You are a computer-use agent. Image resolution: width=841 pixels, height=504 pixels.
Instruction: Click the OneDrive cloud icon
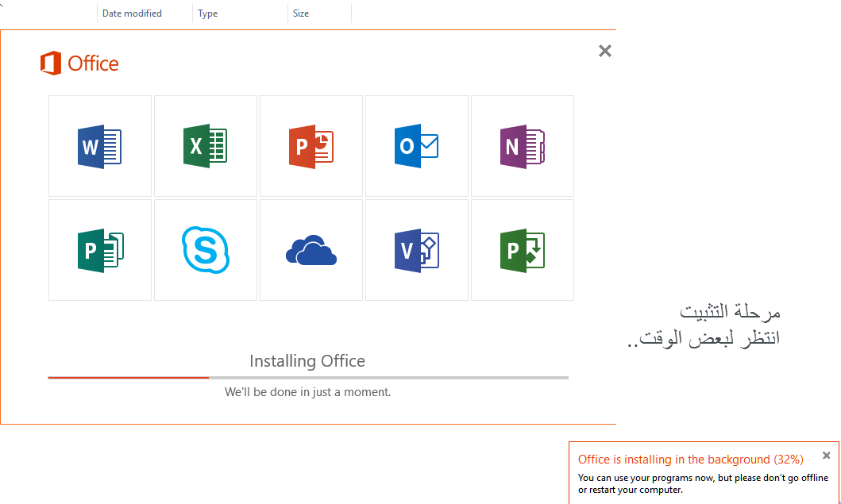tap(311, 250)
